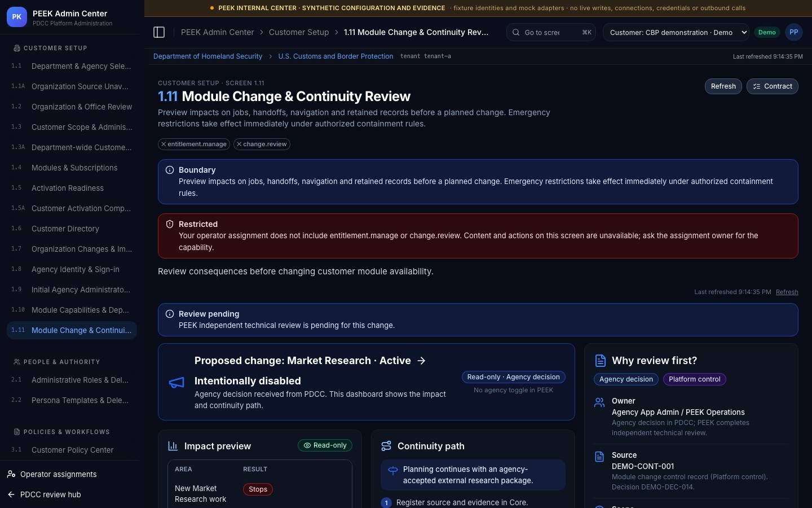Follow the Department of Homeland Security link

[x=208, y=56]
